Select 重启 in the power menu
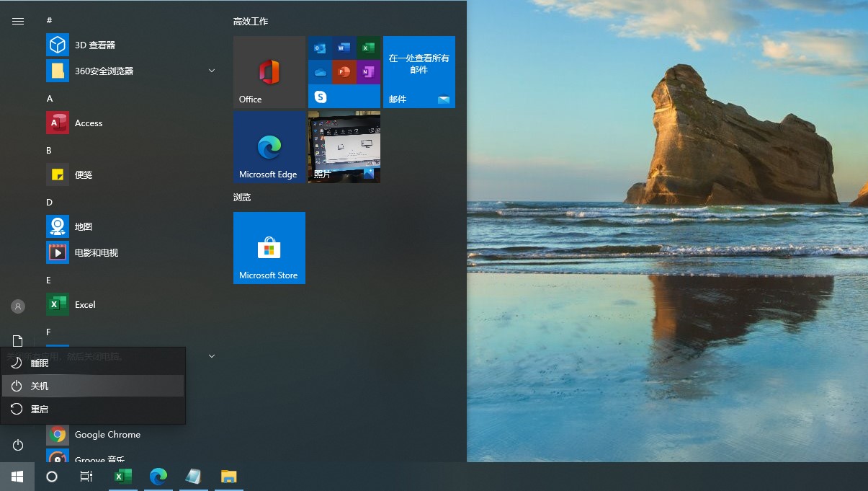 click(93, 409)
